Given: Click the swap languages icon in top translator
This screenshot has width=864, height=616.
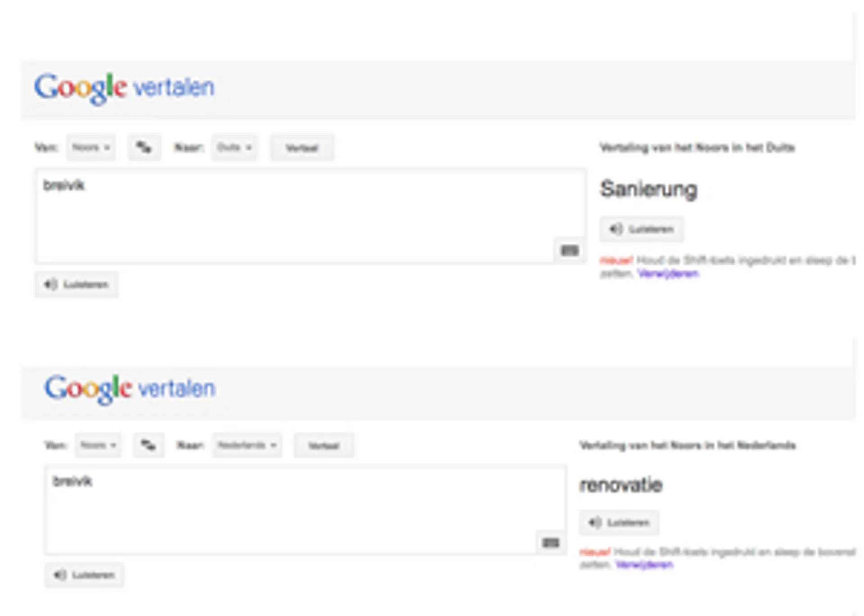Looking at the screenshot, I should point(144,147).
